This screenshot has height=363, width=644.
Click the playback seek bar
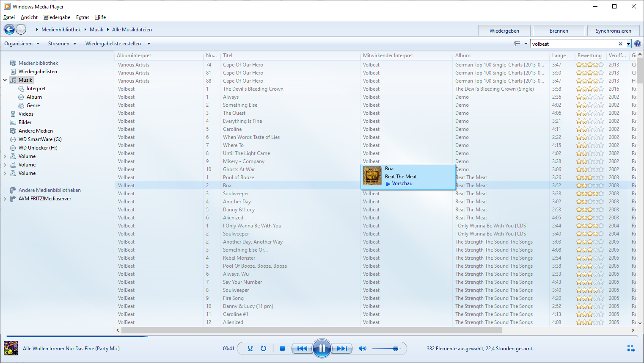tap(322, 336)
